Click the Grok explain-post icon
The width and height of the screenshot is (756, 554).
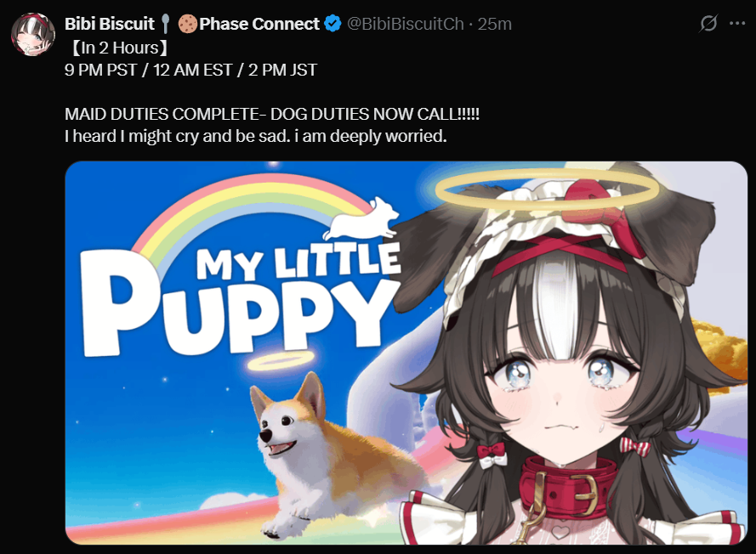(x=708, y=23)
